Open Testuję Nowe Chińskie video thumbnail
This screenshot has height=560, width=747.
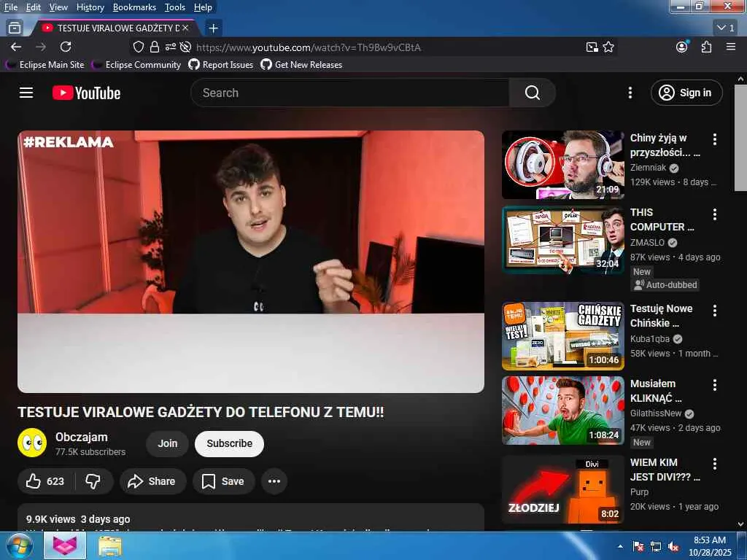point(562,335)
